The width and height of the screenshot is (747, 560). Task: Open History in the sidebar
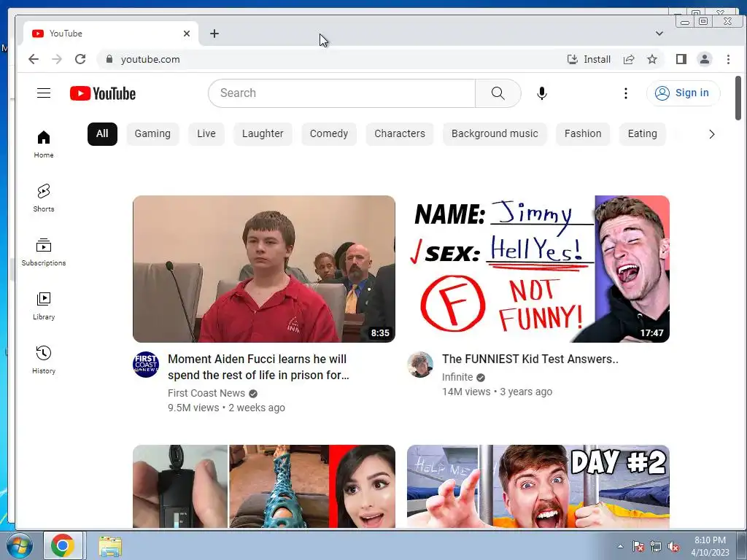pos(43,359)
